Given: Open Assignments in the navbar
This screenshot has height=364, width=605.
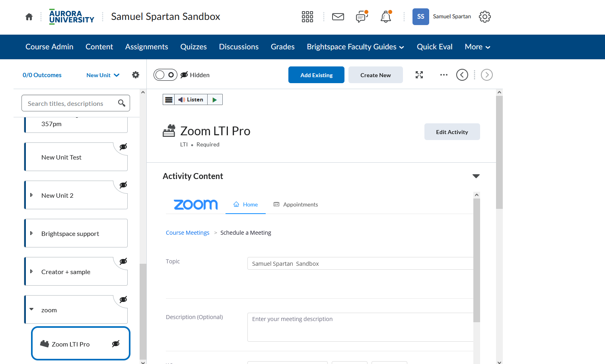Looking at the screenshot, I should click(147, 47).
